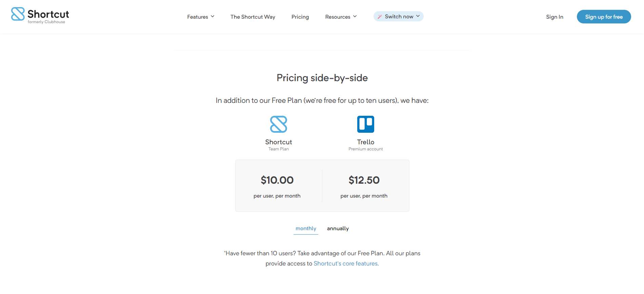Click the Sign In link
This screenshot has height=294, width=644.
click(555, 17)
